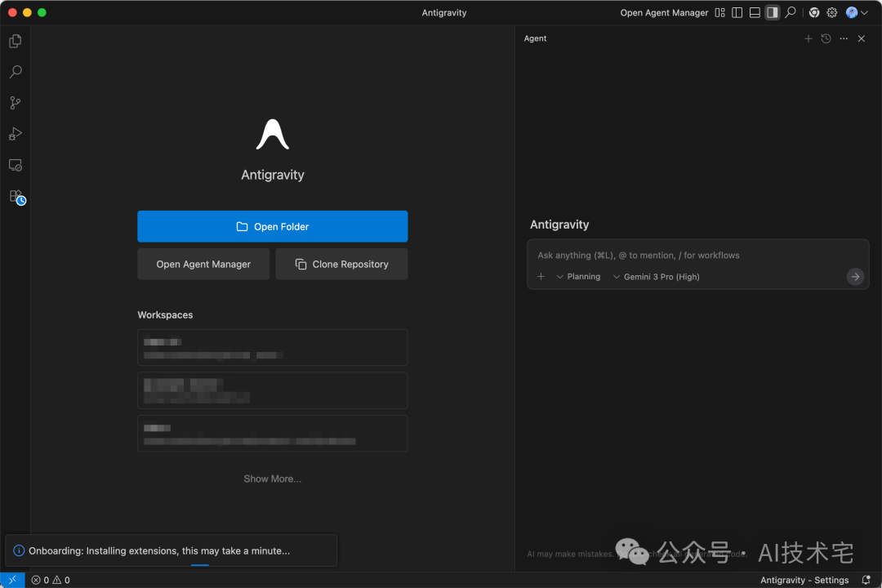Toggle the primary side bar visibility

point(737,12)
